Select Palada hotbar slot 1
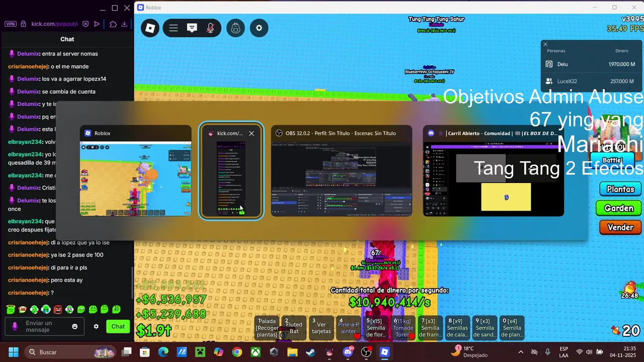 click(267, 328)
